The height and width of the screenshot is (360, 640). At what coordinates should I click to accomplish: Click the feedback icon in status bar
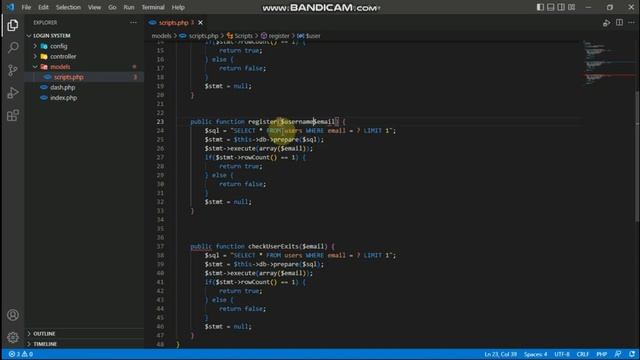tap(618, 354)
